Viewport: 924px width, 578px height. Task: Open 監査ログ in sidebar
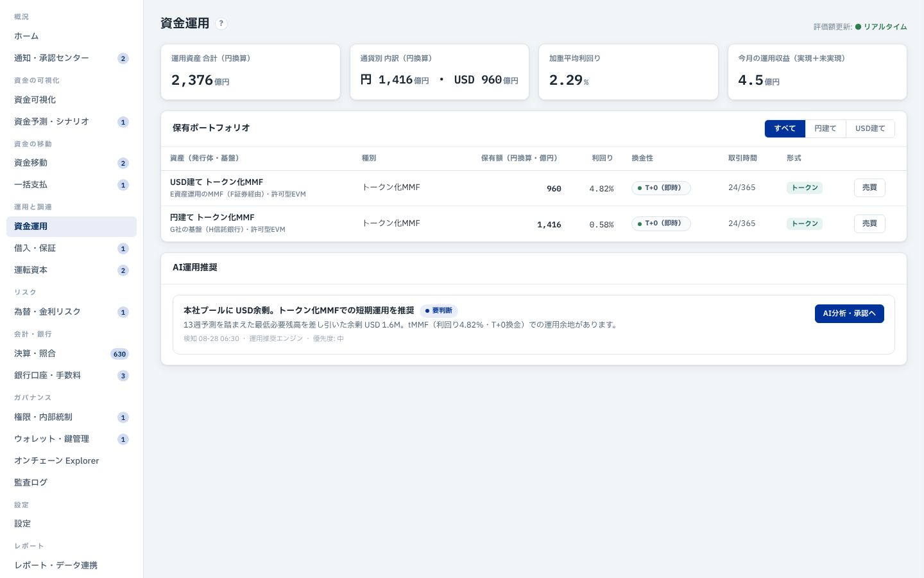point(71,482)
